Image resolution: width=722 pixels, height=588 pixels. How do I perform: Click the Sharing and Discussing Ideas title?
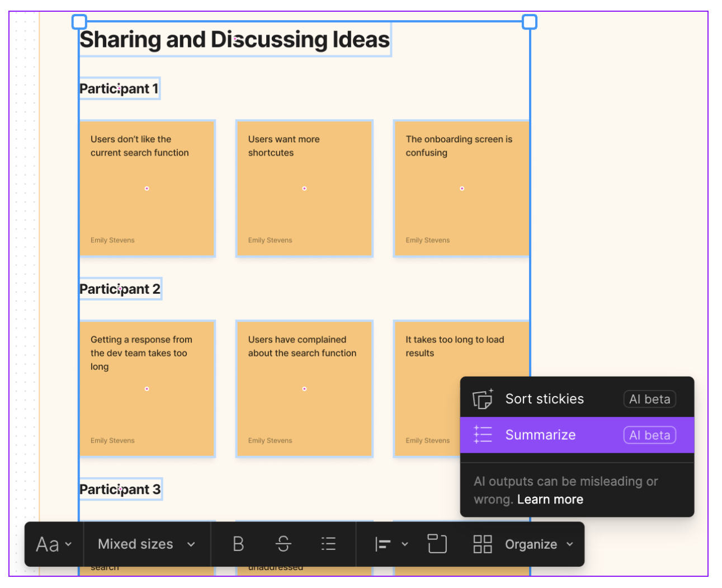[x=234, y=39]
